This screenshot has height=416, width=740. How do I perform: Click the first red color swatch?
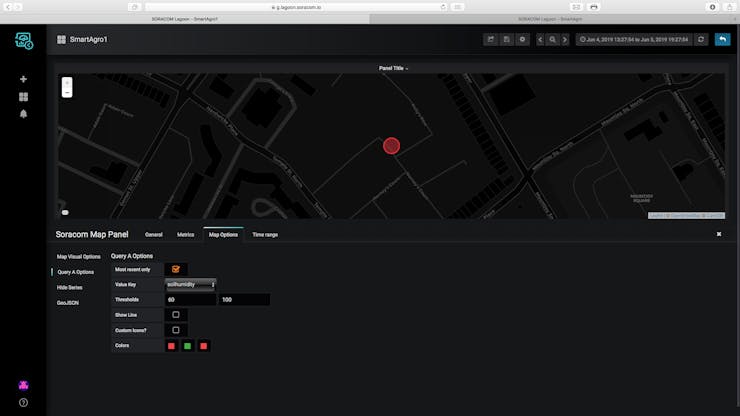[171, 346]
